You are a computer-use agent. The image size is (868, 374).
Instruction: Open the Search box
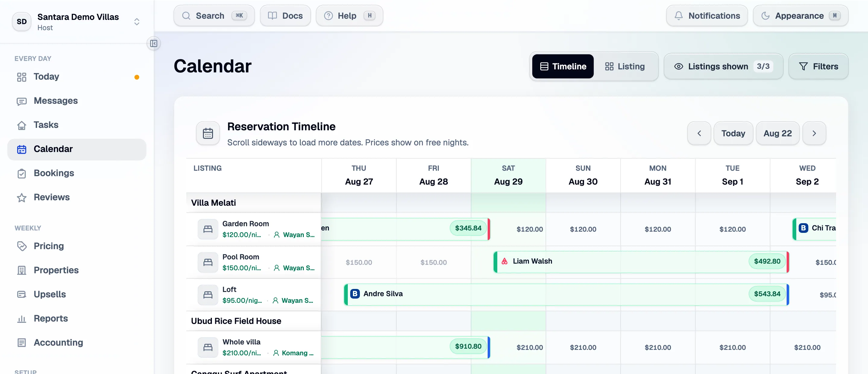click(x=214, y=16)
